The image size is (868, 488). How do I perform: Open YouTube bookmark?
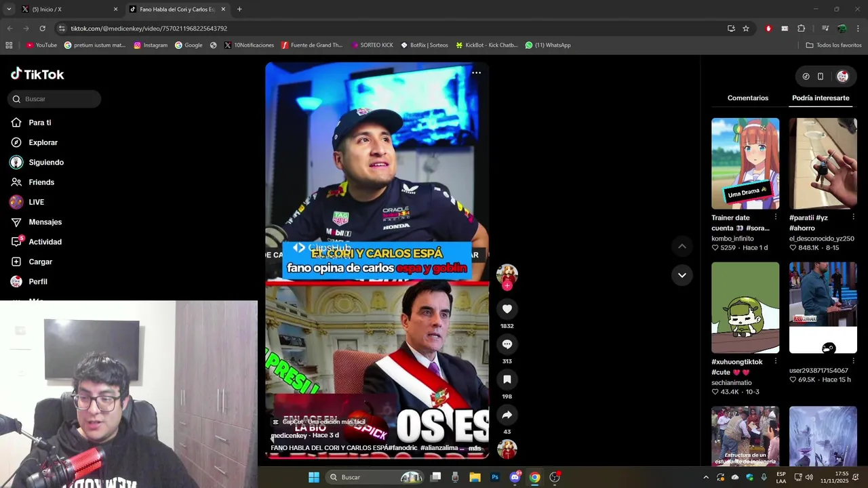click(x=41, y=45)
